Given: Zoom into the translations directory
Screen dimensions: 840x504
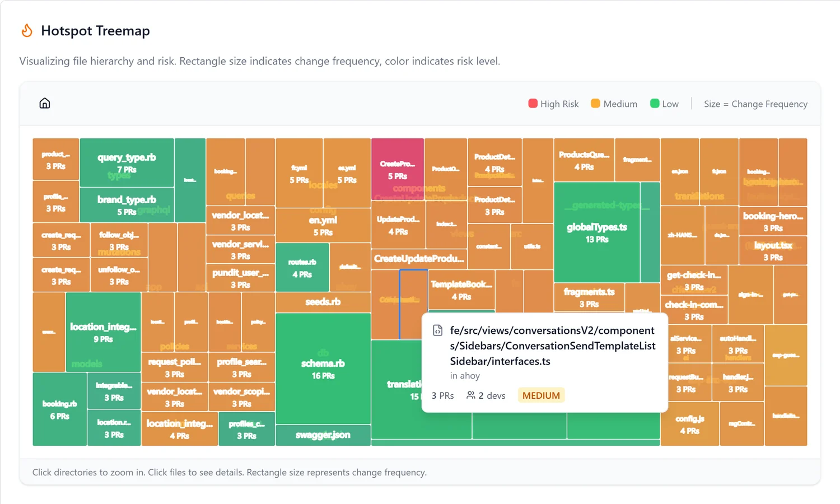Looking at the screenshot, I should pyautogui.click(x=700, y=195).
